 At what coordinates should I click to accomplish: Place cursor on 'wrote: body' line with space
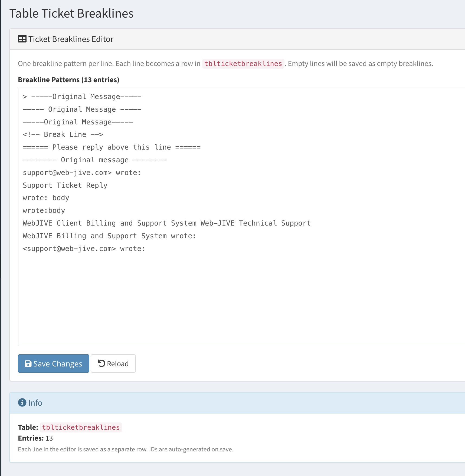pyautogui.click(x=46, y=198)
